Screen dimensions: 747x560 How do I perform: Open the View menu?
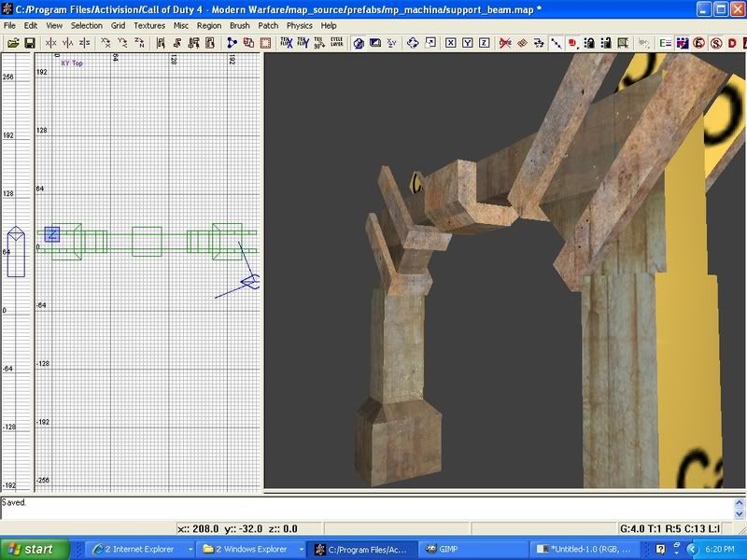pyautogui.click(x=54, y=26)
